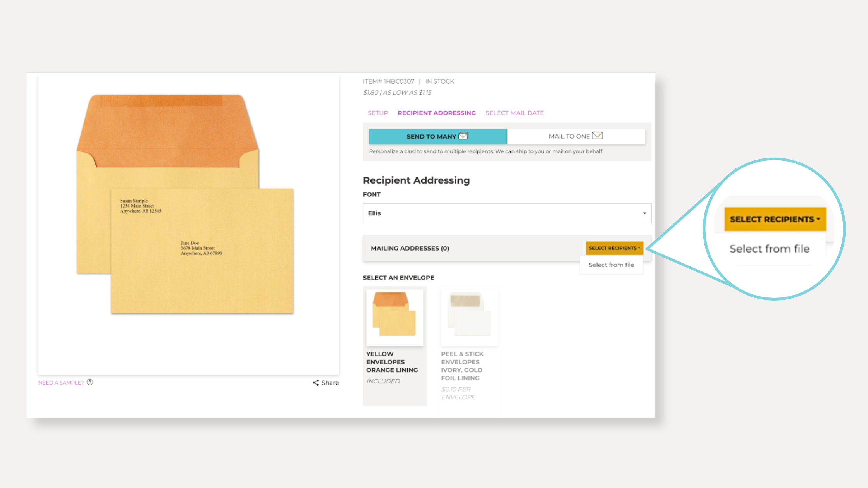
Task: Open the Setup tab
Action: (377, 113)
